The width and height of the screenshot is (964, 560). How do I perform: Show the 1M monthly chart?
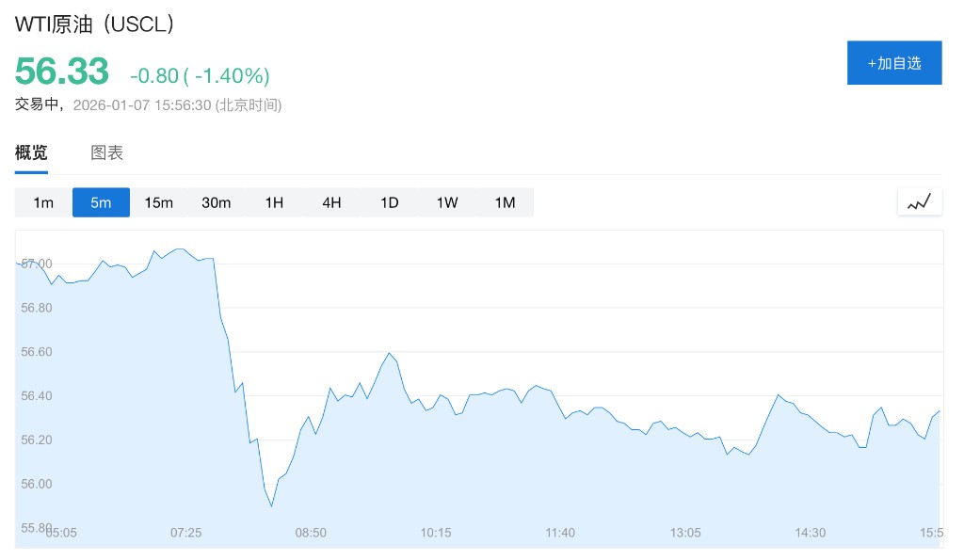tap(505, 202)
